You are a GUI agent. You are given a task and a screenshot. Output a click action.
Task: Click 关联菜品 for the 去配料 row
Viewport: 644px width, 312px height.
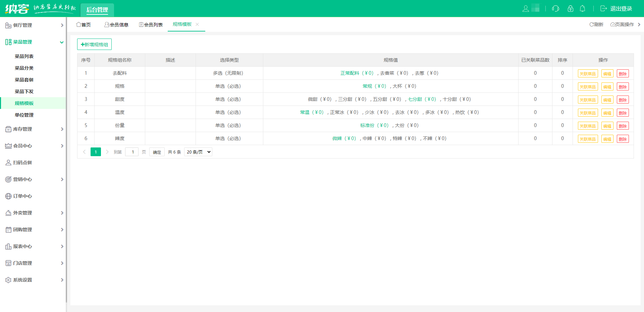click(588, 73)
